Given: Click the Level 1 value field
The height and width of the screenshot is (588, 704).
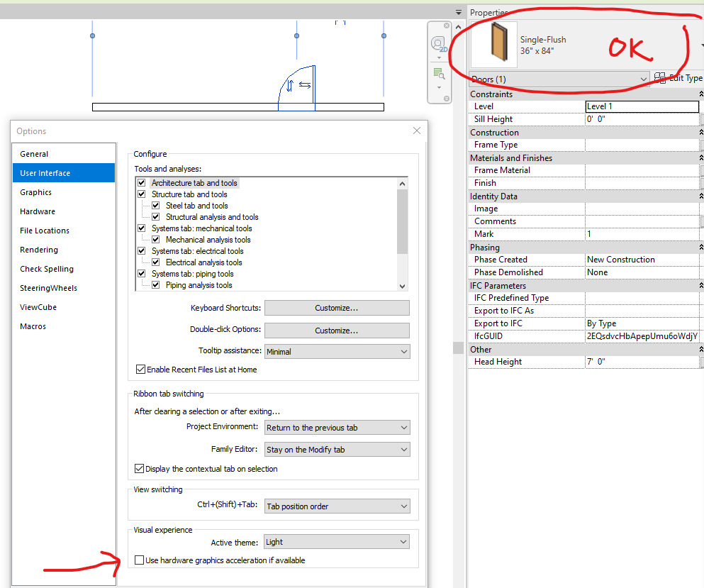Looking at the screenshot, I should [642, 106].
